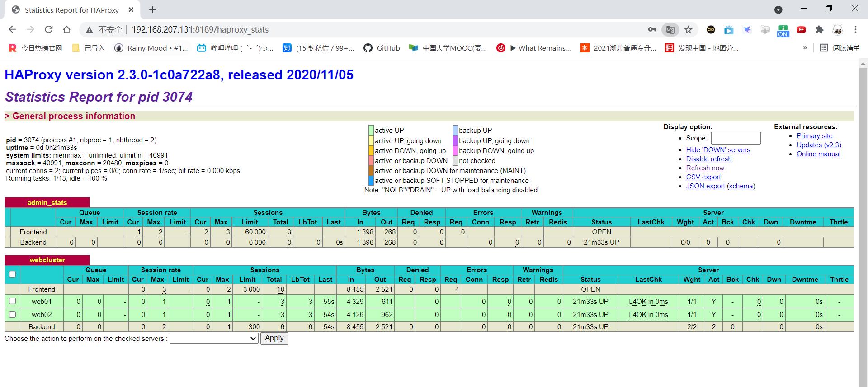Open the tab search dropdown arrow
Image resolution: width=868 pixels, height=387 pixels.
[x=778, y=9]
